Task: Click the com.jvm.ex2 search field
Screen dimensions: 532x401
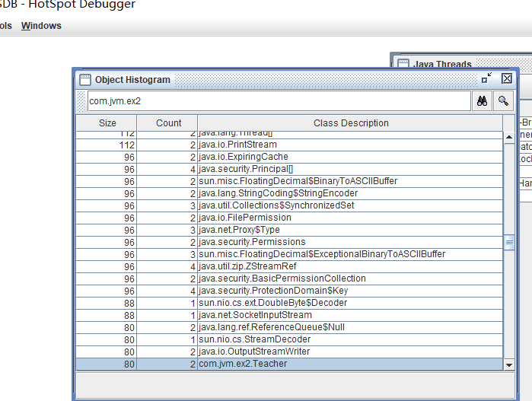Action: click(x=279, y=101)
